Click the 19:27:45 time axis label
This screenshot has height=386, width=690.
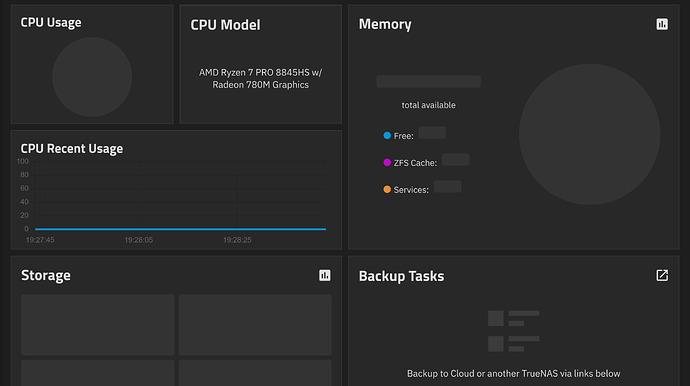(x=40, y=240)
